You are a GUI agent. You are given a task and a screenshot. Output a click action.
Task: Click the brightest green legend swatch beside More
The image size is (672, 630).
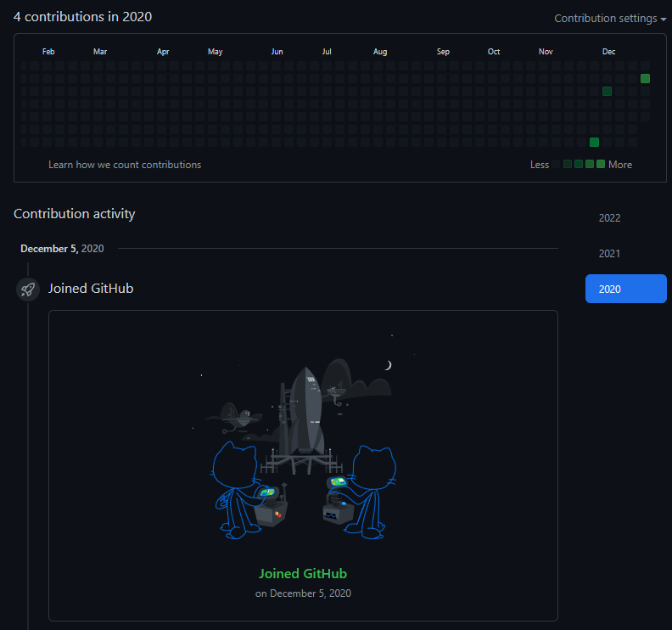coord(601,164)
